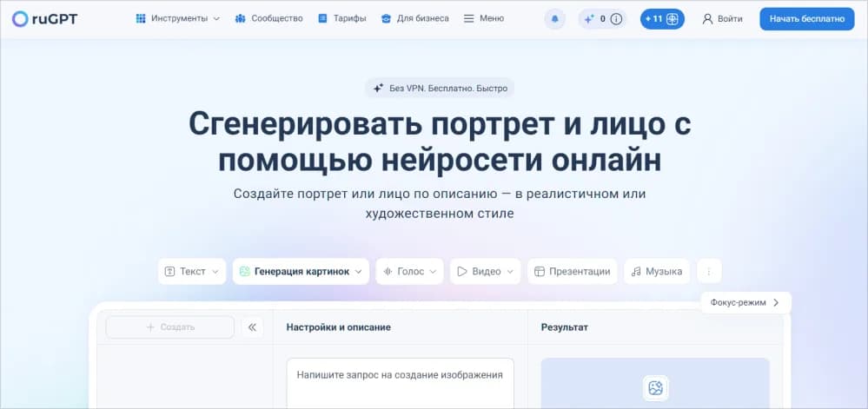Open the Генерация картинок dropdown
The height and width of the screenshot is (409, 868).
click(x=301, y=271)
